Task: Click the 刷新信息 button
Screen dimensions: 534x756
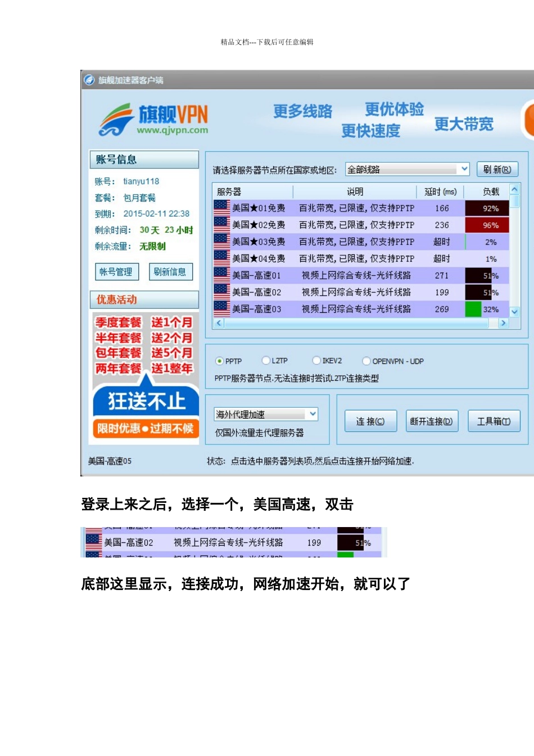Action: click(x=171, y=272)
